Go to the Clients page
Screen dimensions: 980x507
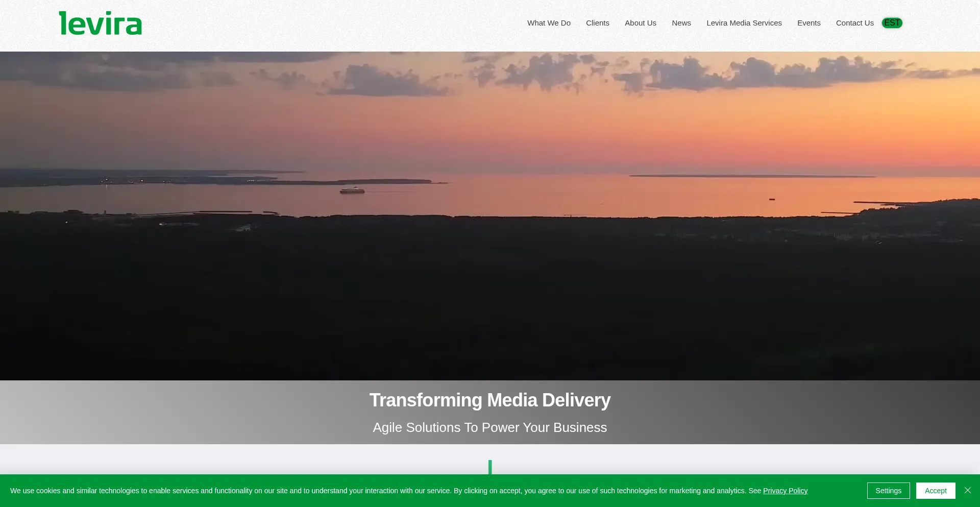[x=597, y=23]
